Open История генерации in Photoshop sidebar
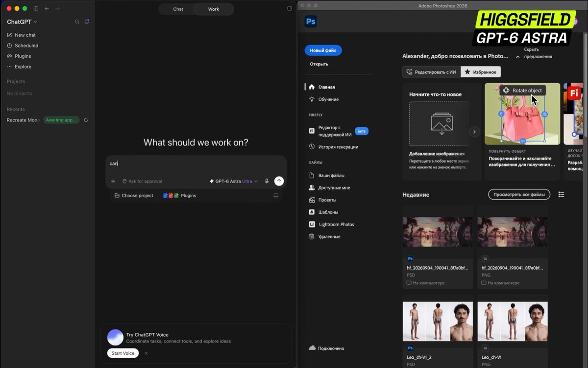The width and height of the screenshot is (588, 368). click(x=333, y=147)
